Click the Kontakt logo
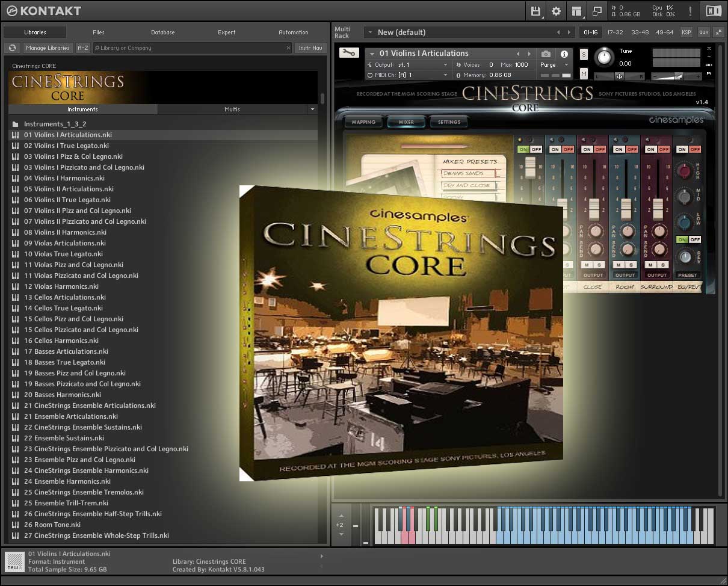The image size is (728, 586). pyautogui.click(x=43, y=11)
